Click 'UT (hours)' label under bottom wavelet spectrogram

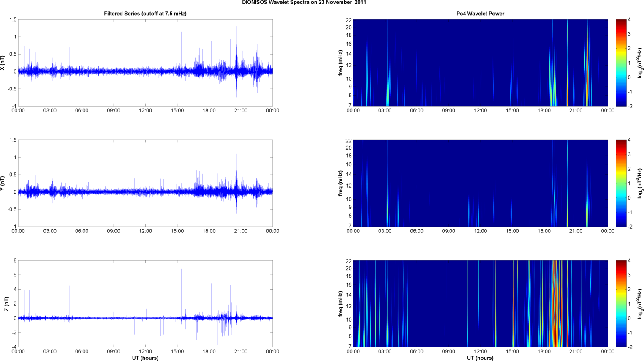tap(480, 358)
